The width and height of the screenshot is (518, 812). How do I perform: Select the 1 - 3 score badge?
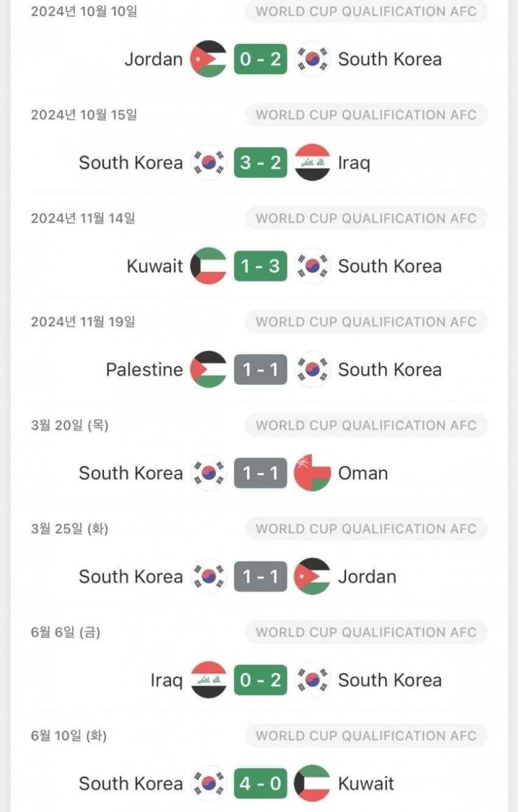261,267
